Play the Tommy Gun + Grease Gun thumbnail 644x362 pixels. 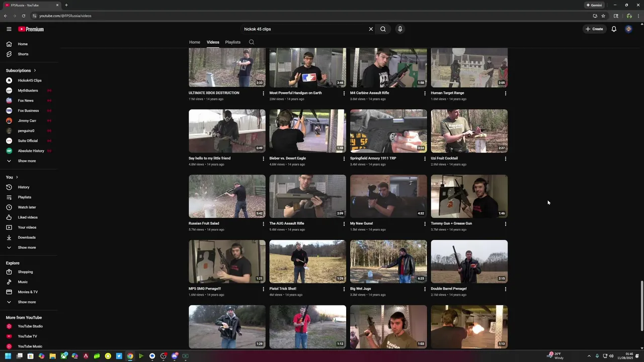tap(469, 197)
